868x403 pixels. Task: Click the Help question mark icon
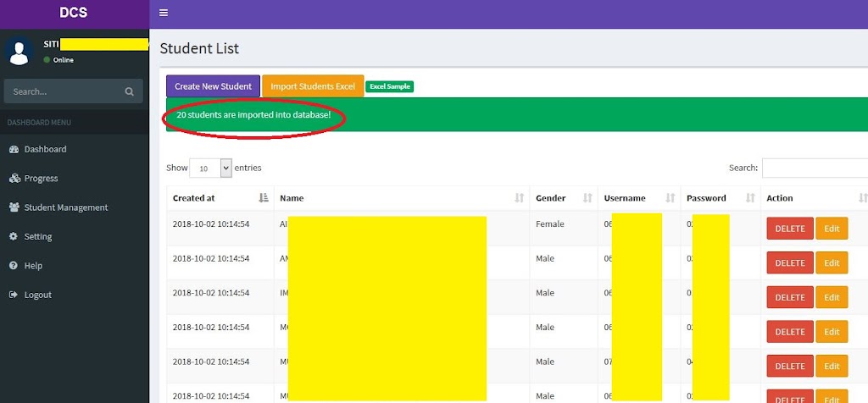tap(14, 266)
